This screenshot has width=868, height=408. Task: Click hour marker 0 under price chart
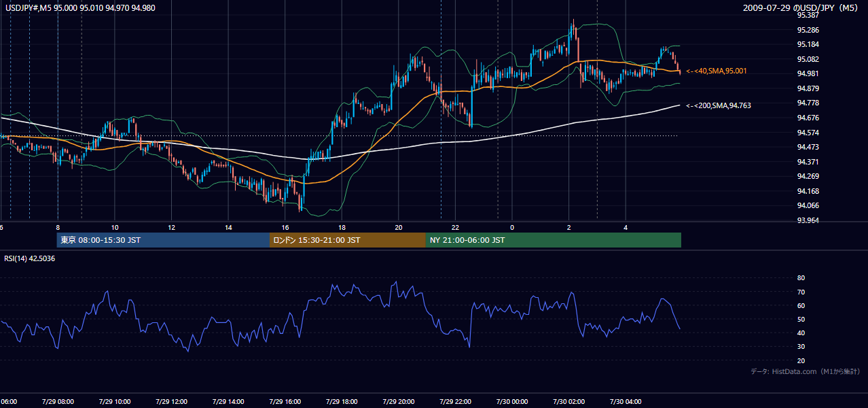[x=512, y=227]
